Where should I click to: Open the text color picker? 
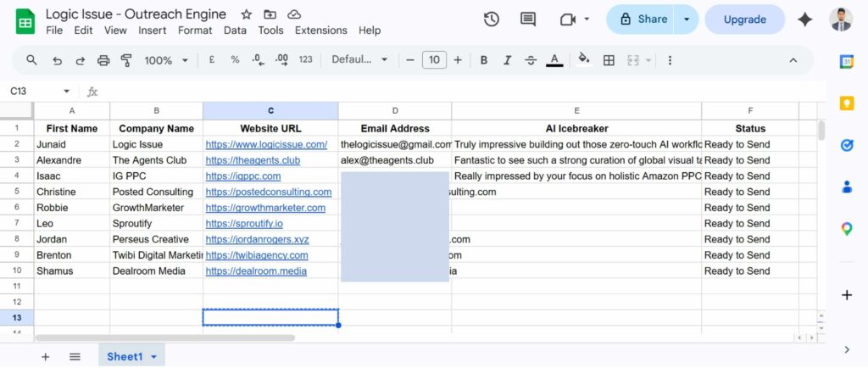click(x=554, y=60)
